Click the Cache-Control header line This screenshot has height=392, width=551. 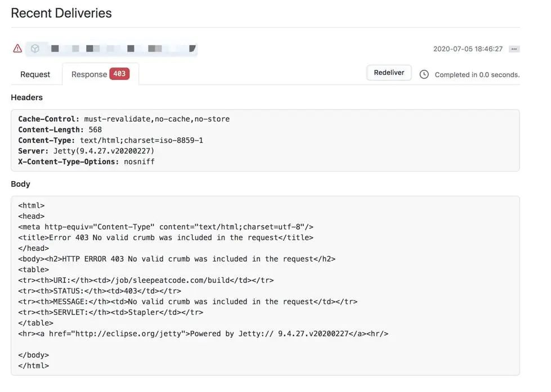[124, 119]
